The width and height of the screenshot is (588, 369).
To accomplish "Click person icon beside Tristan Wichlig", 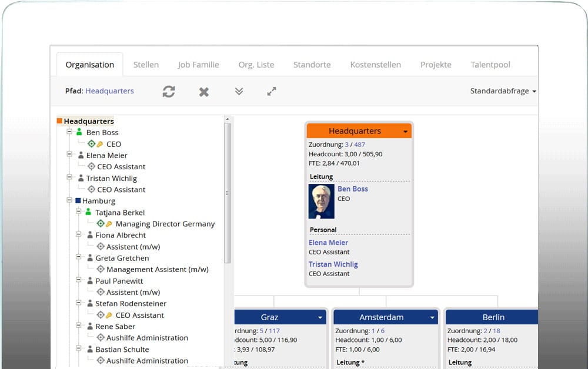I will pos(81,177).
